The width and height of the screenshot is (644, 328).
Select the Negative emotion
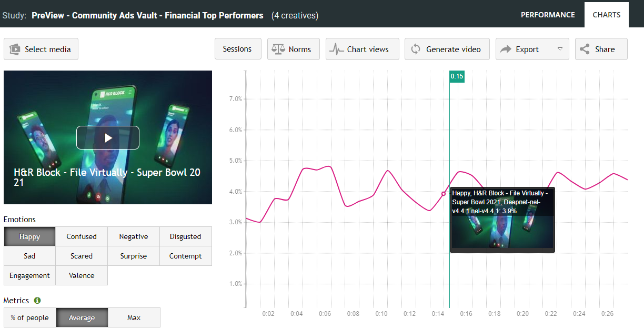click(134, 236)
